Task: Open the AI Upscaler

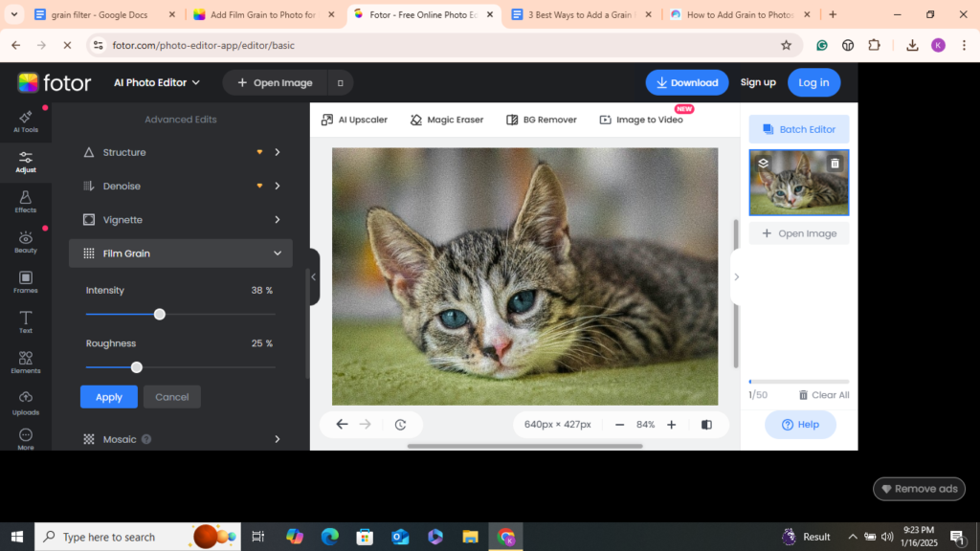Action: coord(355,119)
